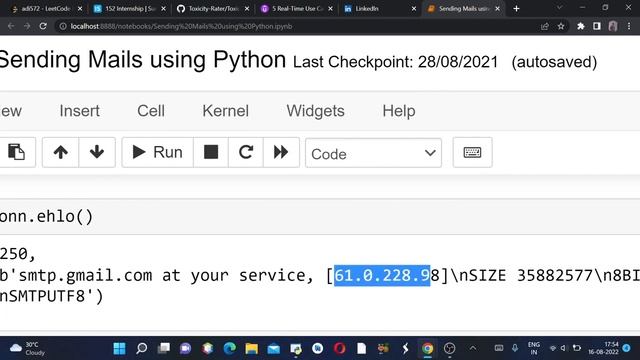Open the command palette keyboard icon
This screenshot has width=640, height=360.
pos(472,152)
